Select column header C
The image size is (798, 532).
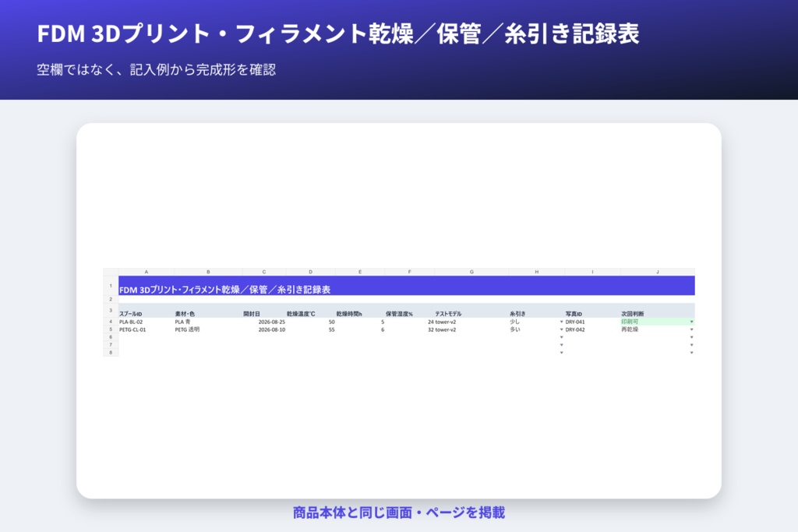264,272
